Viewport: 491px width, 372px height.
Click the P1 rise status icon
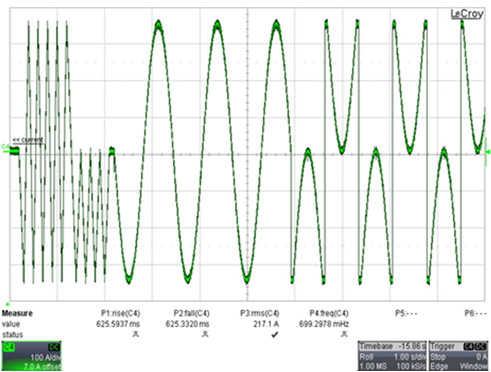(x=136, y=334)
